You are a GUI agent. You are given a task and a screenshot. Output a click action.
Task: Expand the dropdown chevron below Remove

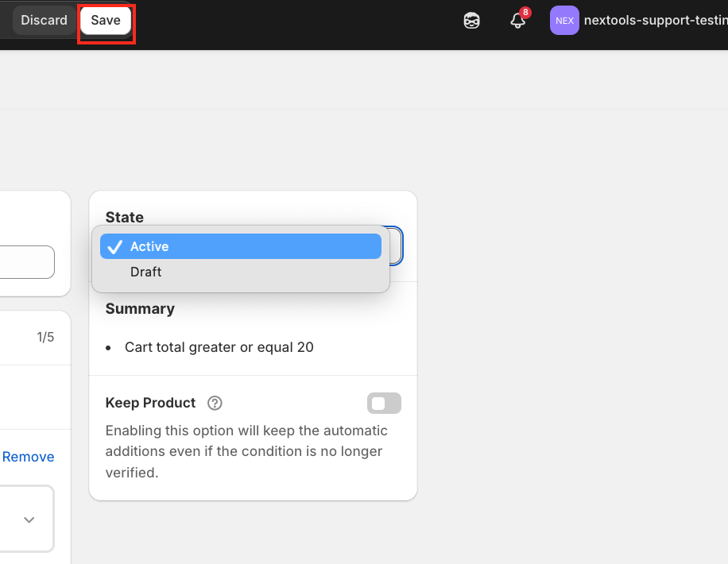tap(29, 520)
